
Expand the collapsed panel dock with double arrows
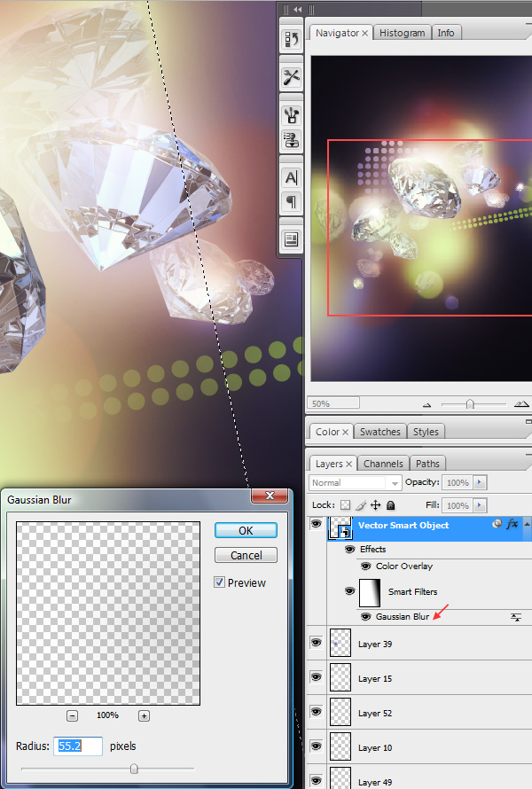tap(298, 9)
